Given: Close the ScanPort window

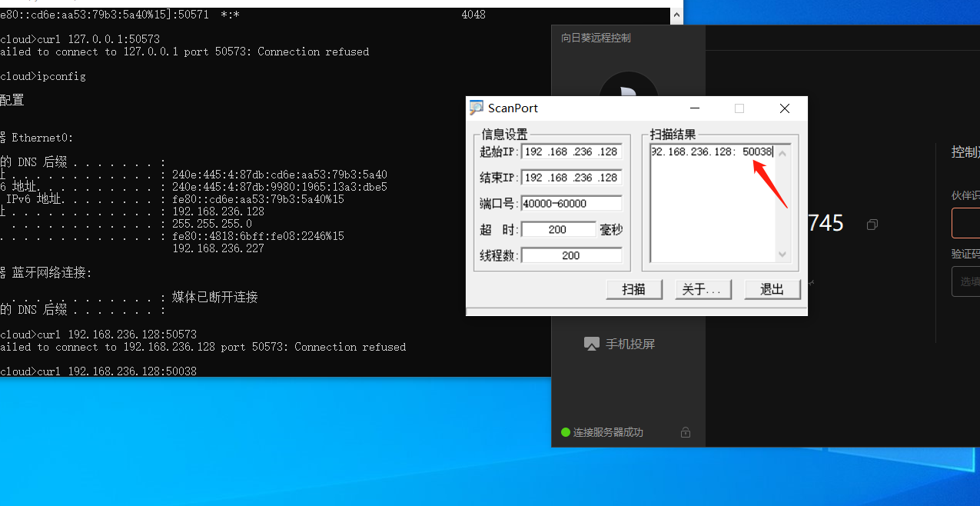Looking at the screenshot, I should 785,108.
